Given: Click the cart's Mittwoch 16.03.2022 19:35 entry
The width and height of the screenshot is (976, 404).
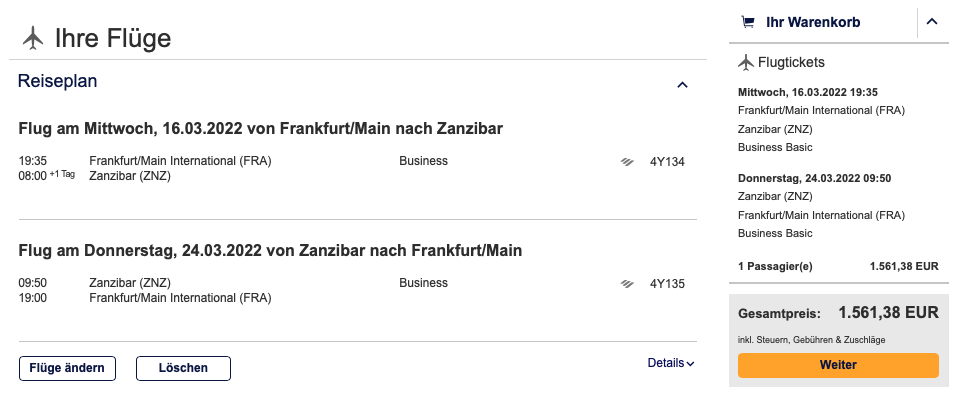Looking at the screenshot, I should [x=807, y=92].
